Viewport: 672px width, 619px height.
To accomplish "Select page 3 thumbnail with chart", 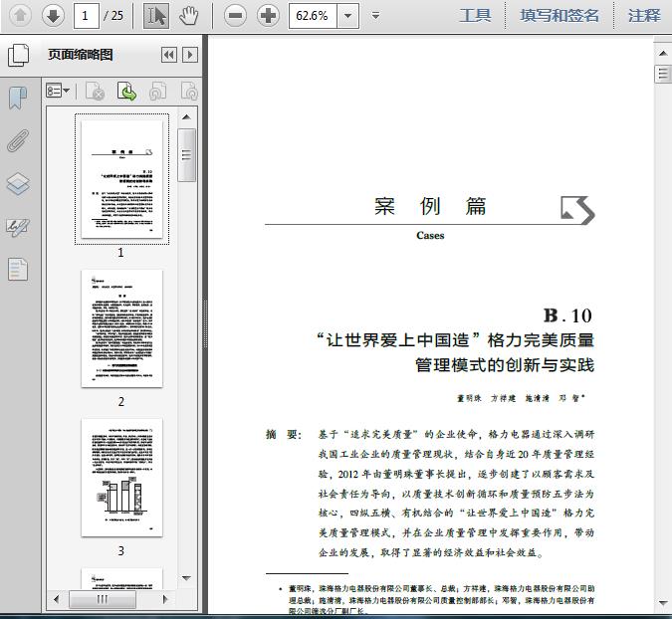I will coord(122,478).
